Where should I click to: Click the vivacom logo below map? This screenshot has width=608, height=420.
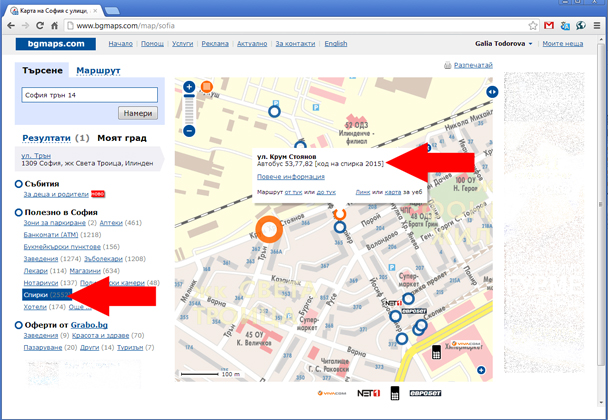332,393
